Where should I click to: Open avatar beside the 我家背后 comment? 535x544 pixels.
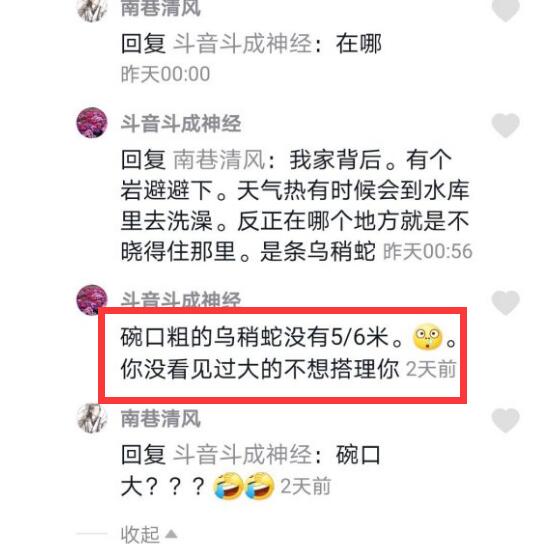point(92,123)
